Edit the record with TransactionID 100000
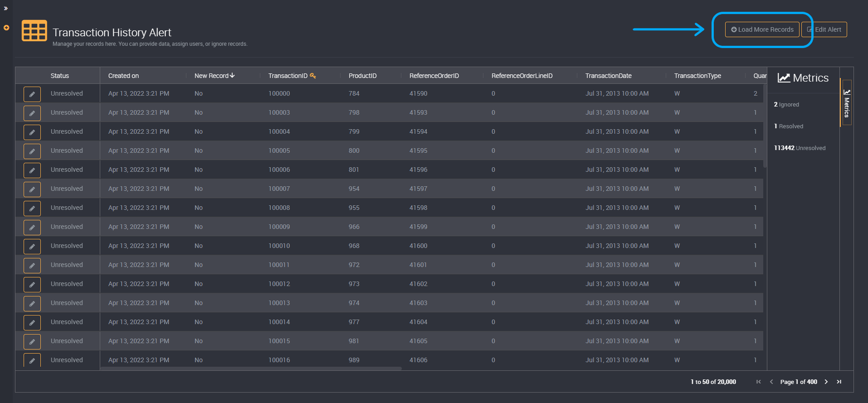This screenshot has height=403, width=868. coord(32,94)
